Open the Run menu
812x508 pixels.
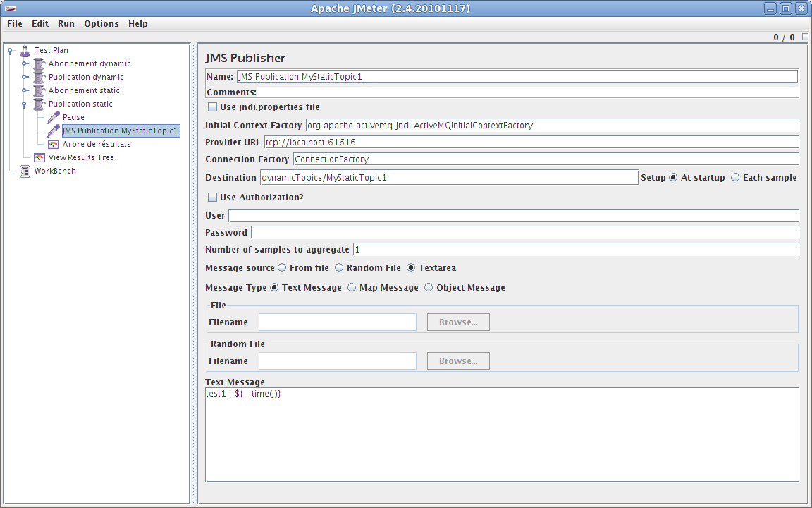66,23
